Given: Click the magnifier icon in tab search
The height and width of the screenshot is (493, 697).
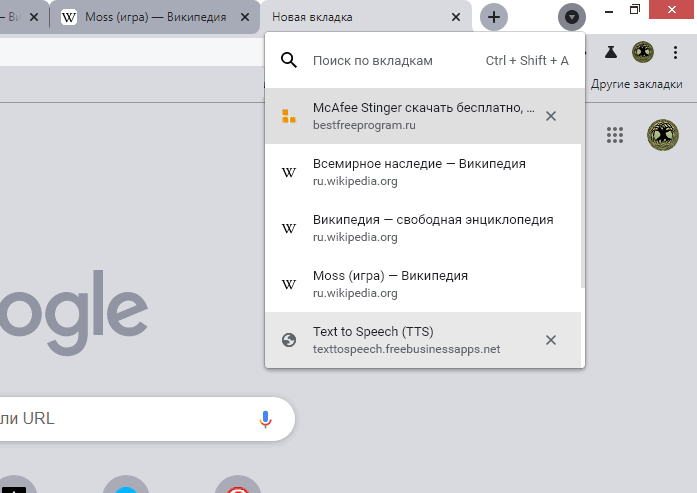Looking at the screenshot, I should pos(289,60).
